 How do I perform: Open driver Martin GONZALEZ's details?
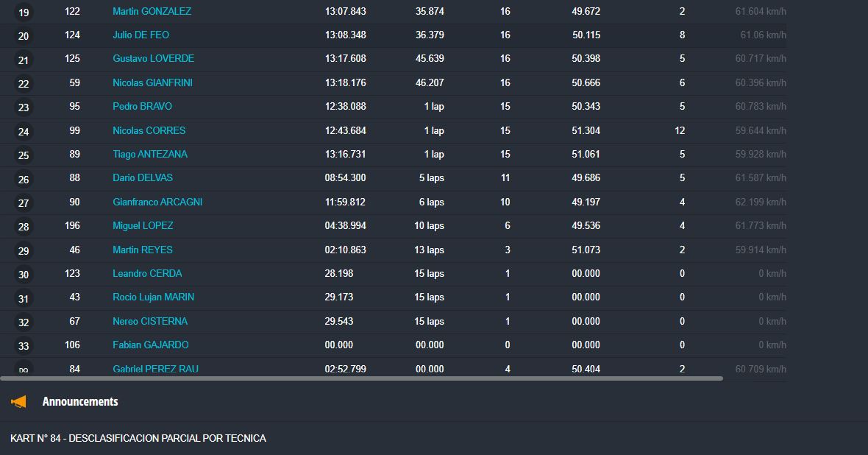(x=152, y=12)
